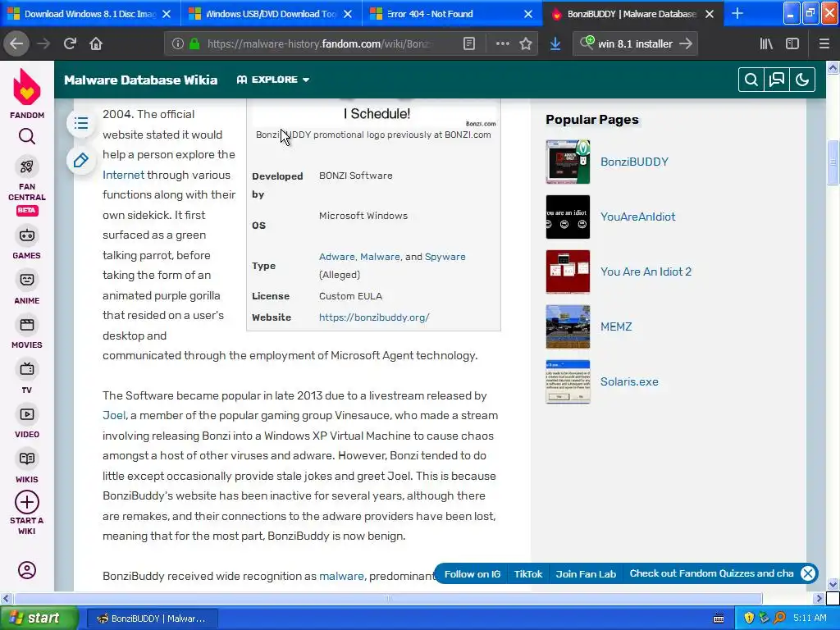The height and width of the screenshot is (630, 840).
Task: Follow the Spyware type link
Action: point(445,257)
